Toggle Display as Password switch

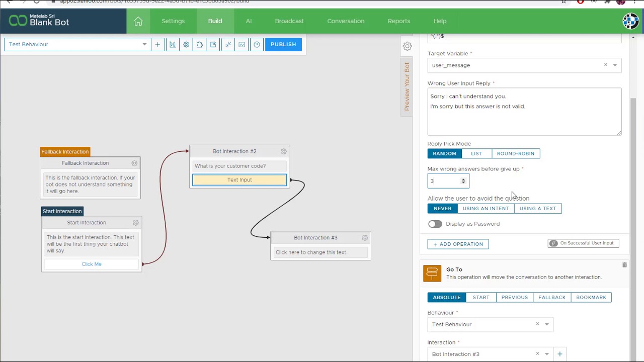tap(435, 224)
